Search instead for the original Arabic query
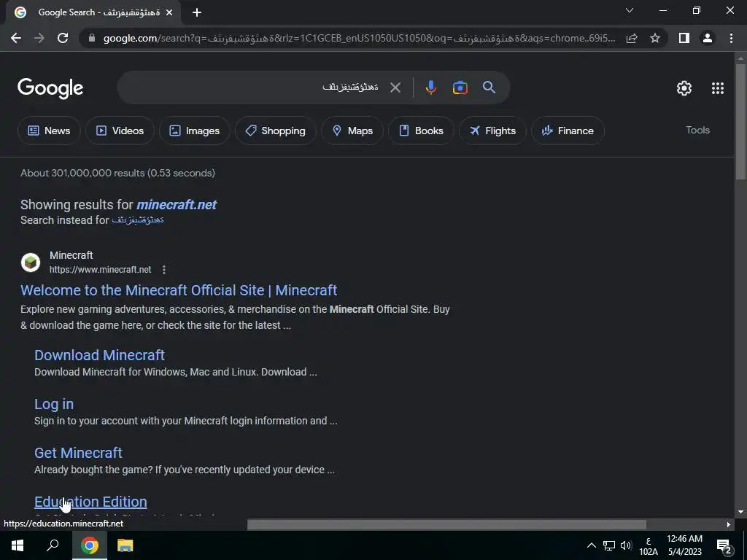The image size is (747, 560). [138, 220]
